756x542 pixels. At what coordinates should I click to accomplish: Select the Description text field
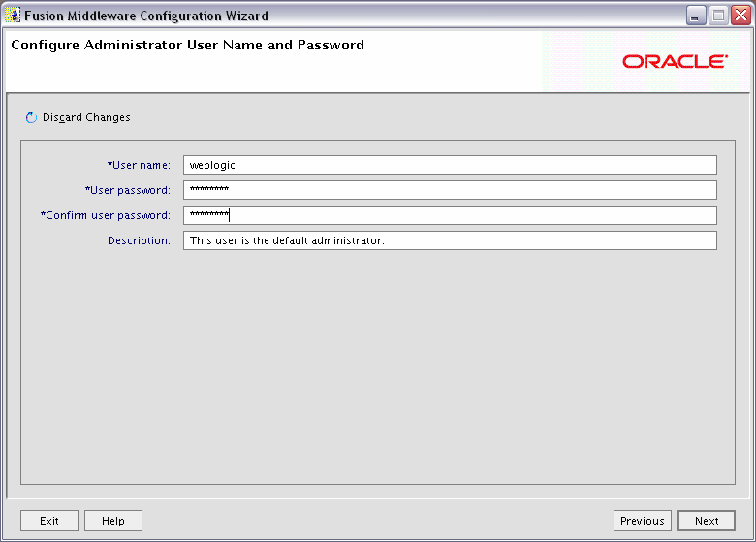[x=450, y=240]
